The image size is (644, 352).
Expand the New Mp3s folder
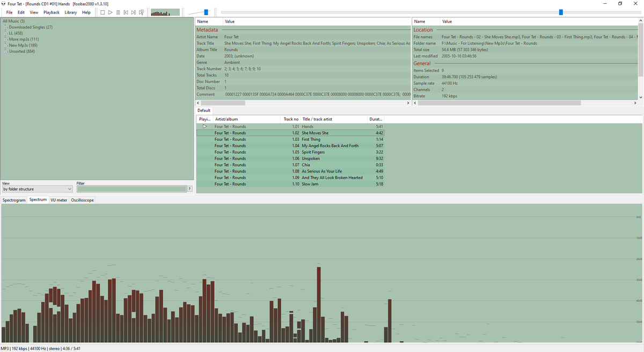click(x=5, y=46)
